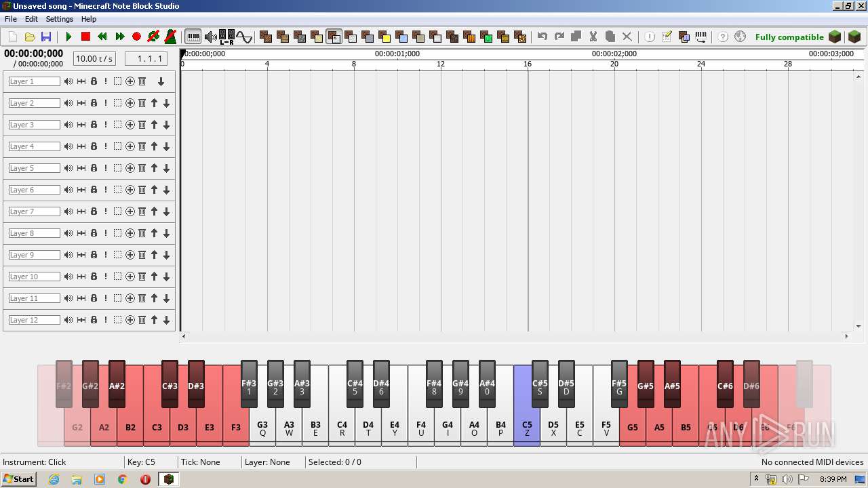Viewport: 868px width, 488px height.
Task: Open the File menu
Action: (11, 19)
